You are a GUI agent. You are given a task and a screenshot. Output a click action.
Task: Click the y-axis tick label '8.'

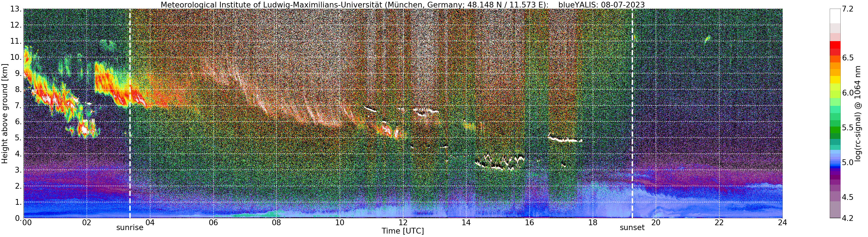[x=18, y=89]
